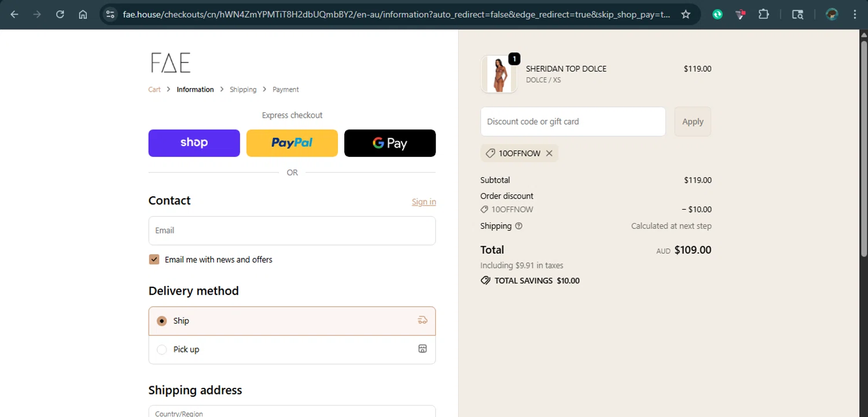Click the browser address bar URL
Screen dimensions: 868x417
point(396,14)
